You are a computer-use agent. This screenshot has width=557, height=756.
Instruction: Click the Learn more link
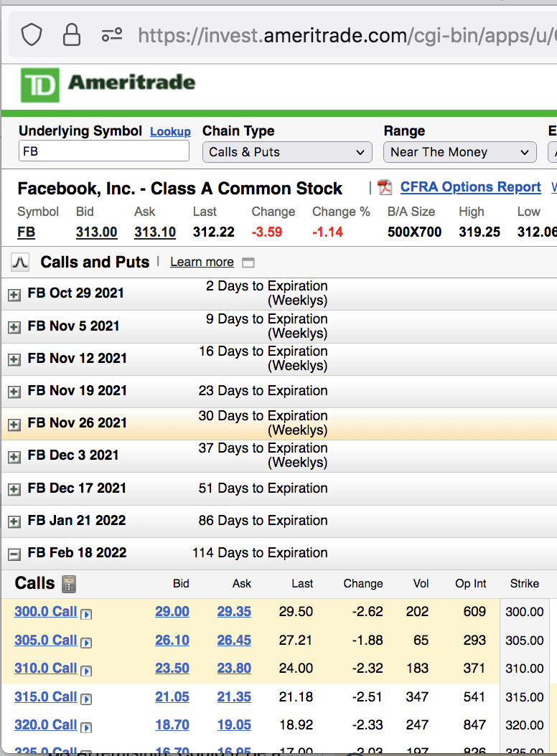(202, 263)
